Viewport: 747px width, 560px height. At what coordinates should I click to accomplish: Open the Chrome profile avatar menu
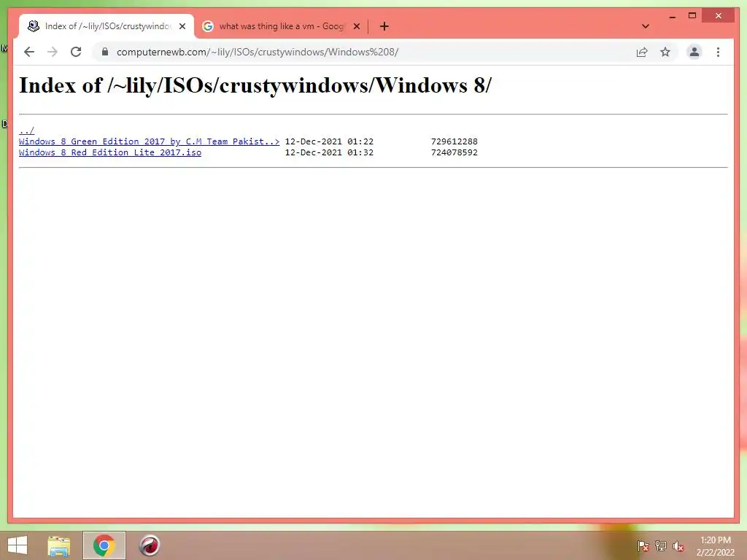click(x=694, y=52)
